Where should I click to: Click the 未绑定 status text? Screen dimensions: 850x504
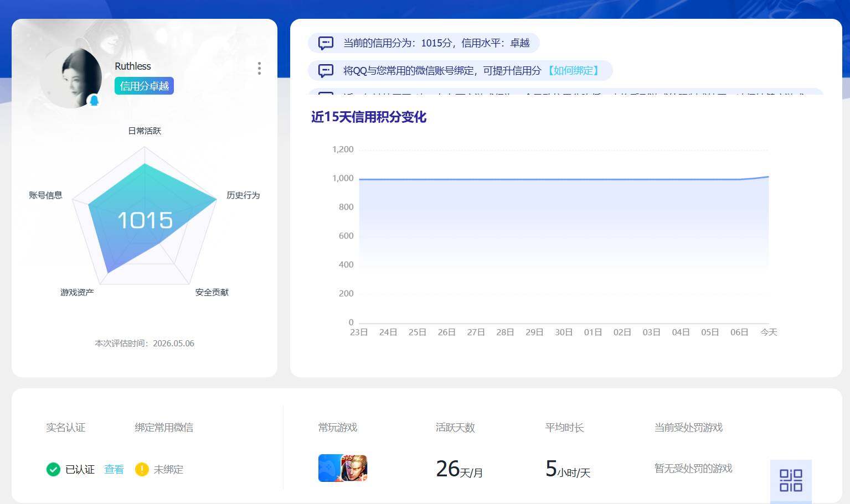(168, 469)
